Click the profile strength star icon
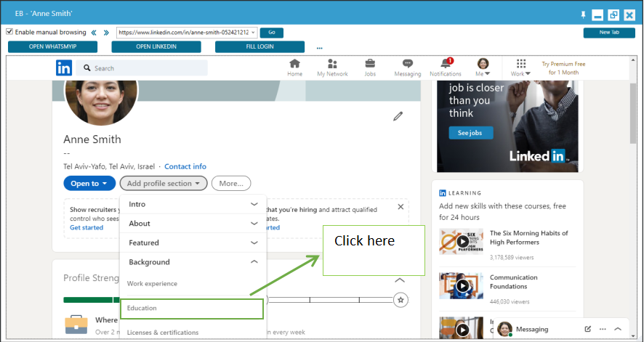Screen dimensions: 644x342 click(x=401, y=300)
